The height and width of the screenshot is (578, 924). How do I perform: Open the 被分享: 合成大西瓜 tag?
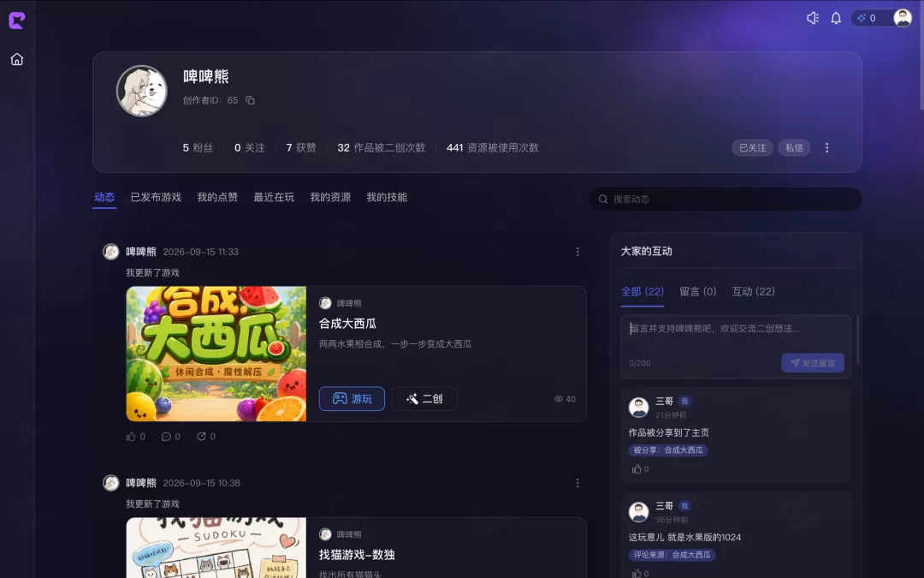pyautogui.click(x=668, y=450)
